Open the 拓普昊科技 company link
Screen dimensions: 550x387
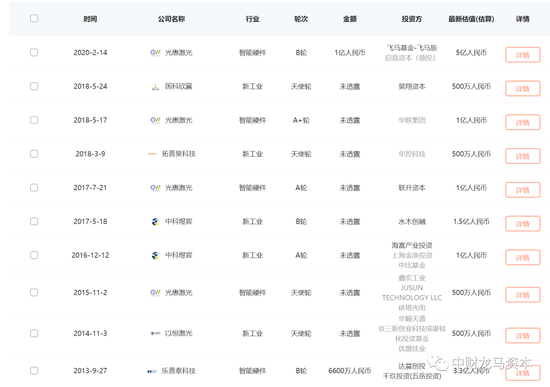tap(179, 154)
